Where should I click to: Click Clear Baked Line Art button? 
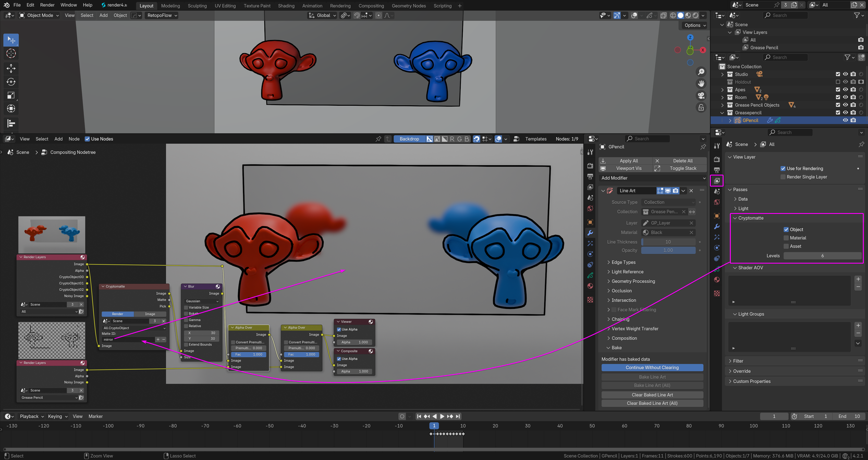coord(652,395)
